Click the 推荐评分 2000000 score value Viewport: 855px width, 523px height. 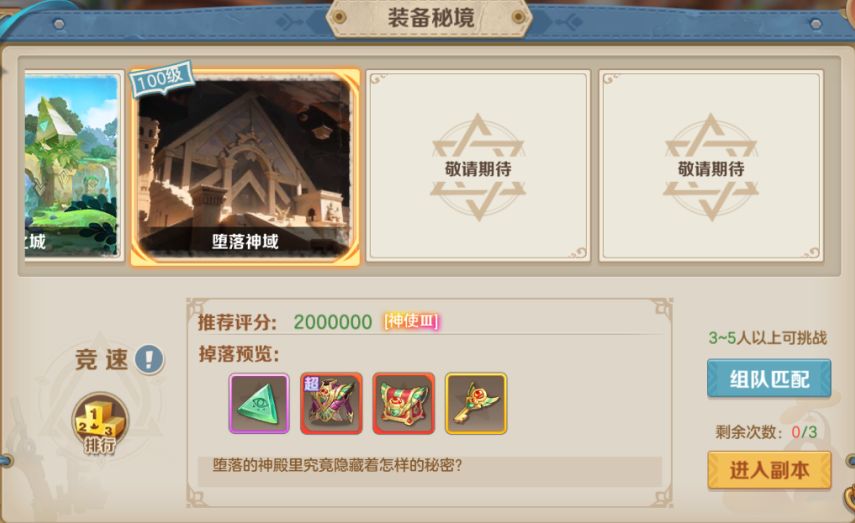(x=333, y=322)
